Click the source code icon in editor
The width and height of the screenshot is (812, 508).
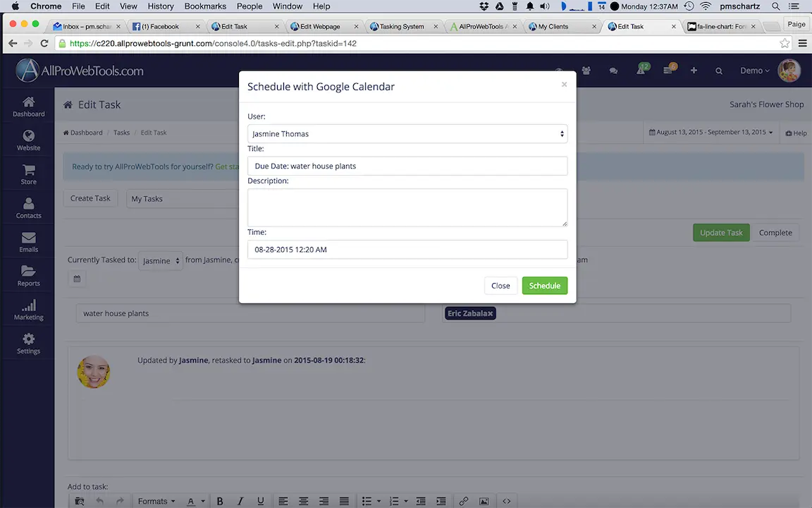507,501
